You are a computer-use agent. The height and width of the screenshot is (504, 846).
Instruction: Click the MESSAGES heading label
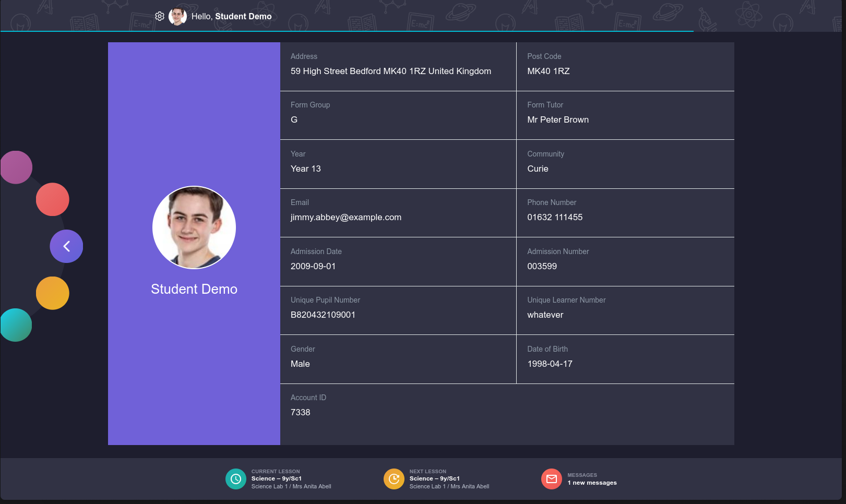click(582, 475)
